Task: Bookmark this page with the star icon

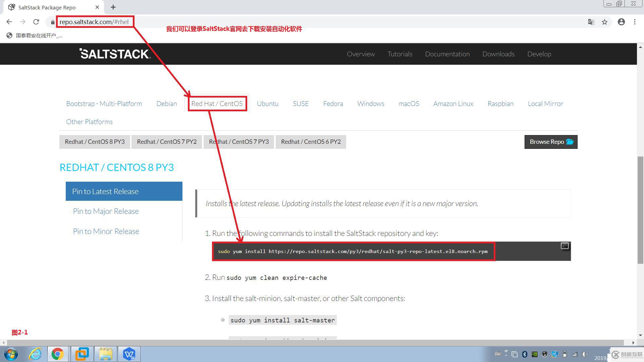Action: (604, 22)
